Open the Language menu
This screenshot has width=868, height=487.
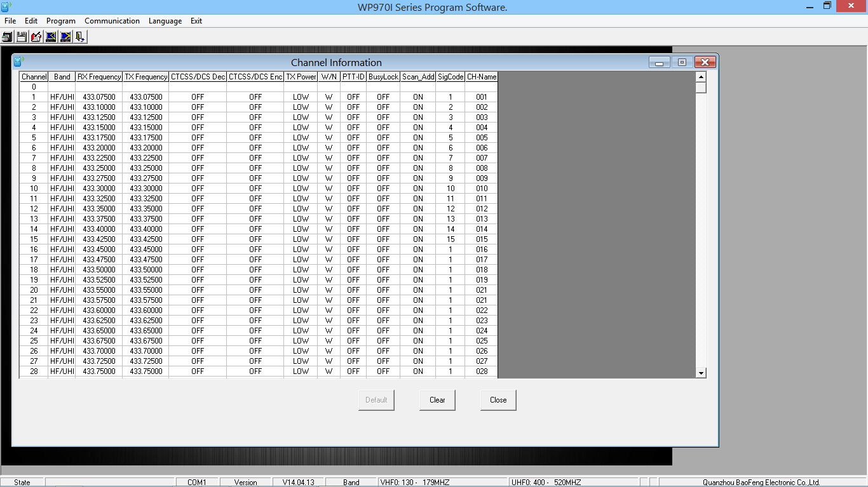pos(165,21)
